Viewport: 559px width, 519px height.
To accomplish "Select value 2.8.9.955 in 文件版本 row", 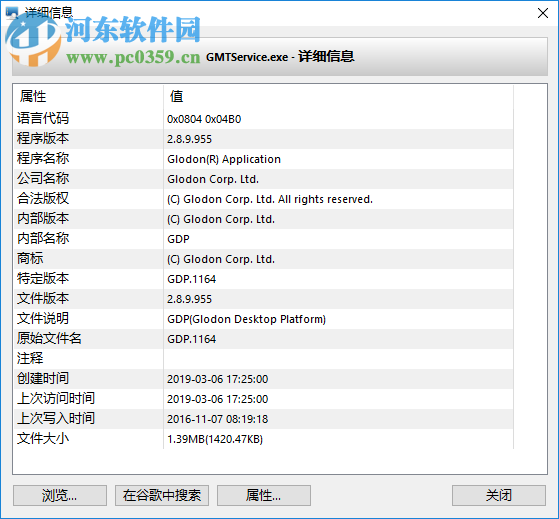I will (x=189, y=299).
